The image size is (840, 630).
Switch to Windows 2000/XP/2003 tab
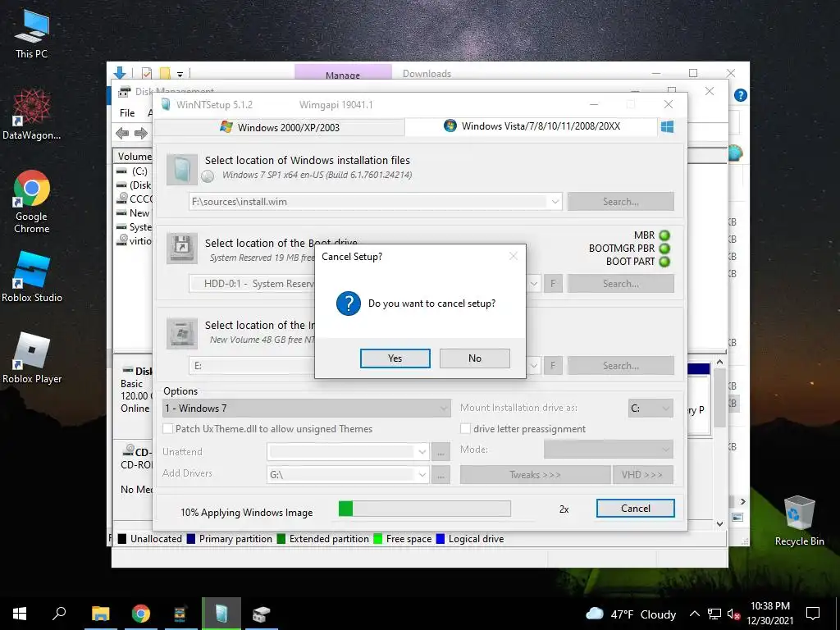point(280,127)
